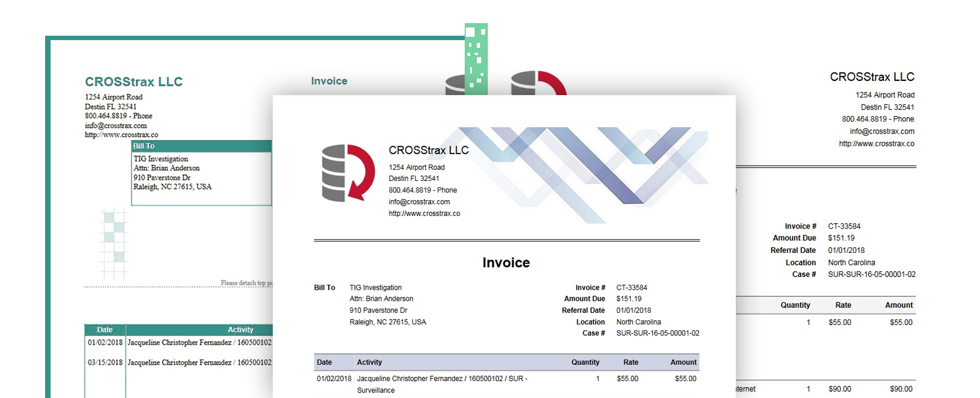
Task: Open info@crosstrax.com link on center invoice
Action: click(419, 202)
